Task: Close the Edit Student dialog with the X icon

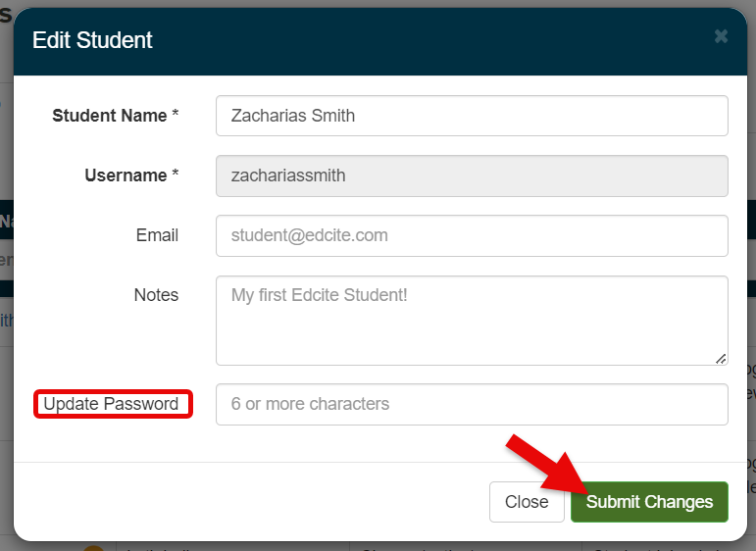Action: click(x=721, y=37)
